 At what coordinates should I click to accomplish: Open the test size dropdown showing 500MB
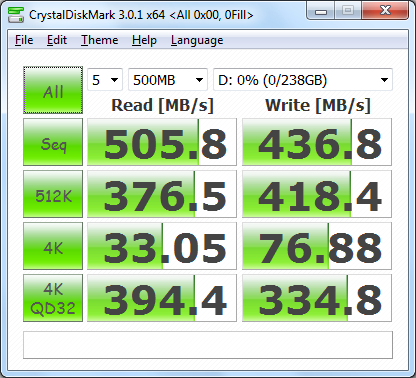[x=168, y=80]
